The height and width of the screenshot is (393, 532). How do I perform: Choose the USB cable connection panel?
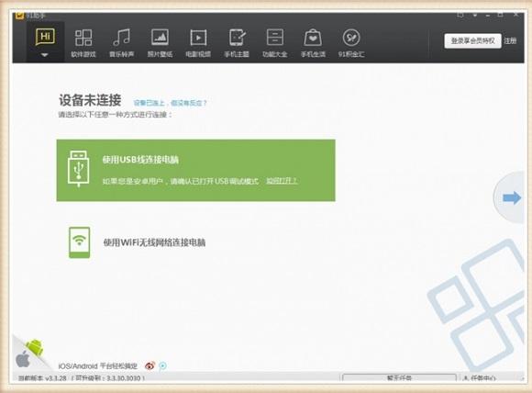tap(195, 170)
